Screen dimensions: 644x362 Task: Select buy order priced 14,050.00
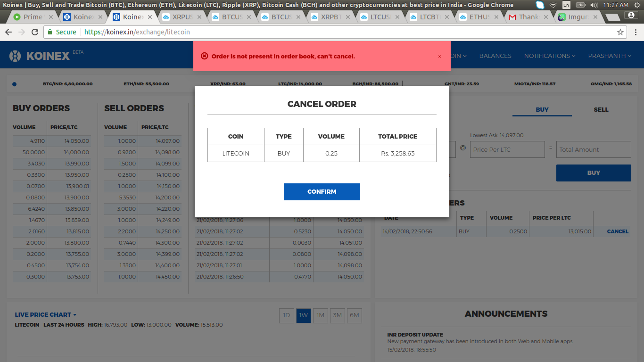coord(52,141)
